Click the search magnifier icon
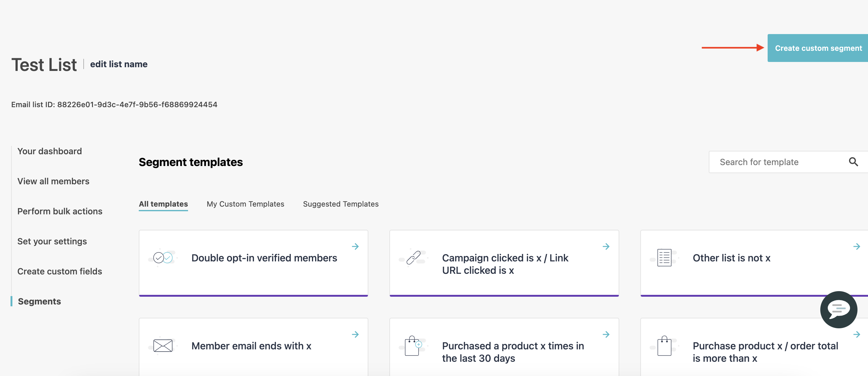Screen dimensions: 868x376 click(x=854, y=162)
